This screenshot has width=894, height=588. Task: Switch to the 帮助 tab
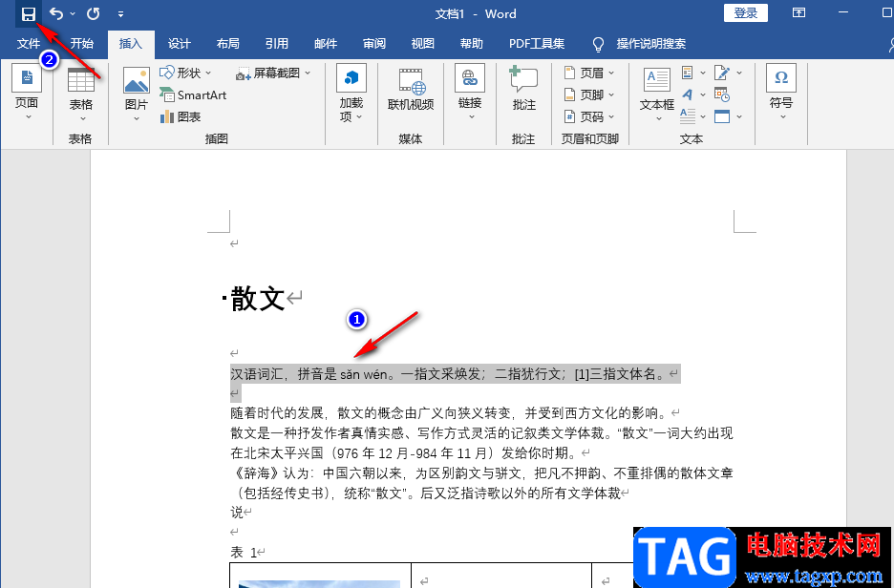[472, 44]
